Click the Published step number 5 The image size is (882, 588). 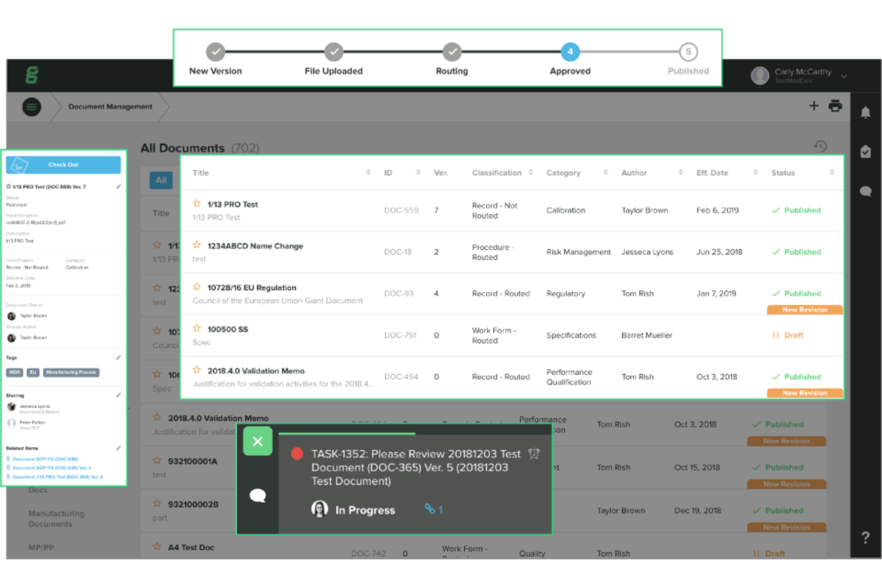click(x=688, y=52)
